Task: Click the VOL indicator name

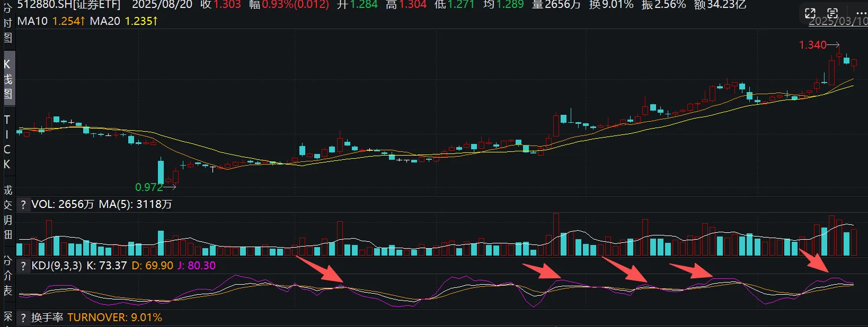Action: 43,205
